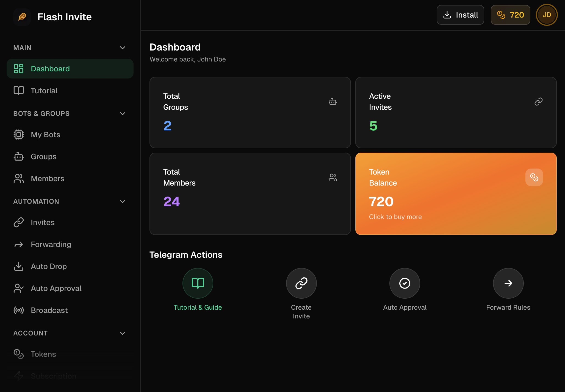Viewport: 565px width, 392px height.
Task: Open Forward Rules via the arrow action
Action: point(508,283)
